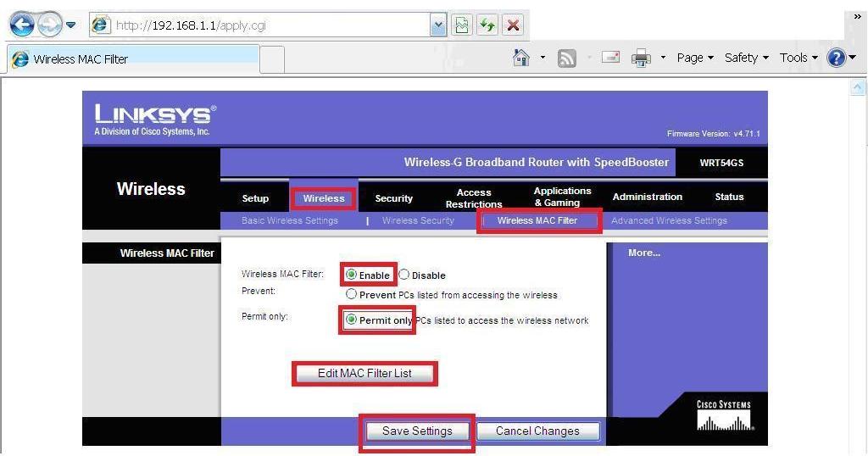This screenshot has width=868, height=456.
Task: Open the Security tab
Action: (x=393, y=198)
